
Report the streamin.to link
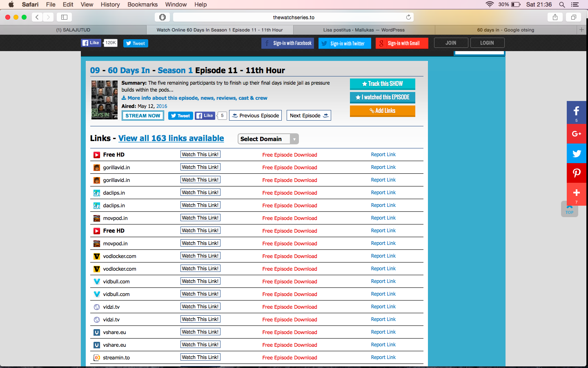point(383,357)
